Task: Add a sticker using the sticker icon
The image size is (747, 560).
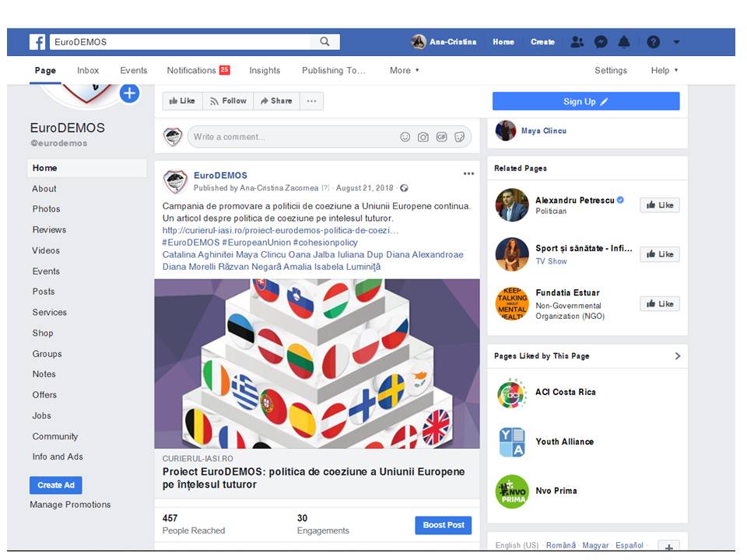Action: click(x=459, y=137)
